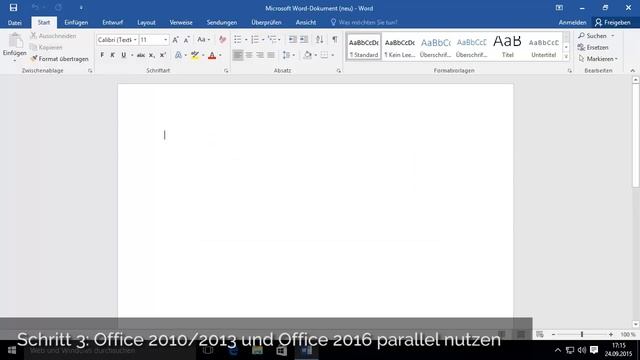
Task: Apply yellow text highlight color
Action: tap(195, 55)
